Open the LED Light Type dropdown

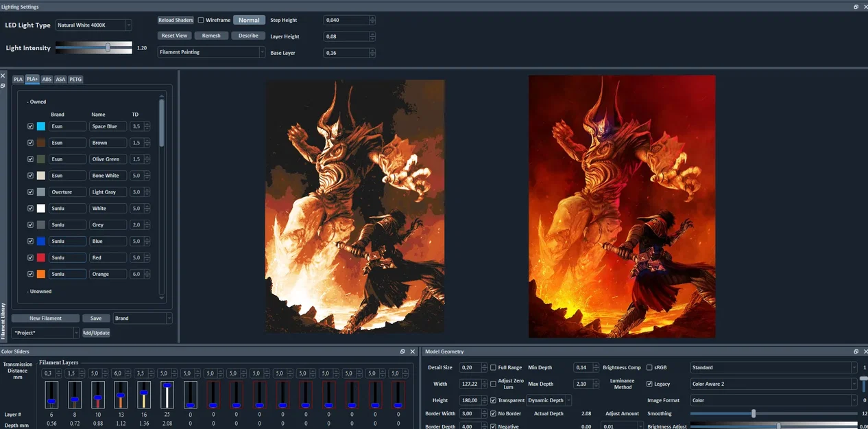[94, 25]
